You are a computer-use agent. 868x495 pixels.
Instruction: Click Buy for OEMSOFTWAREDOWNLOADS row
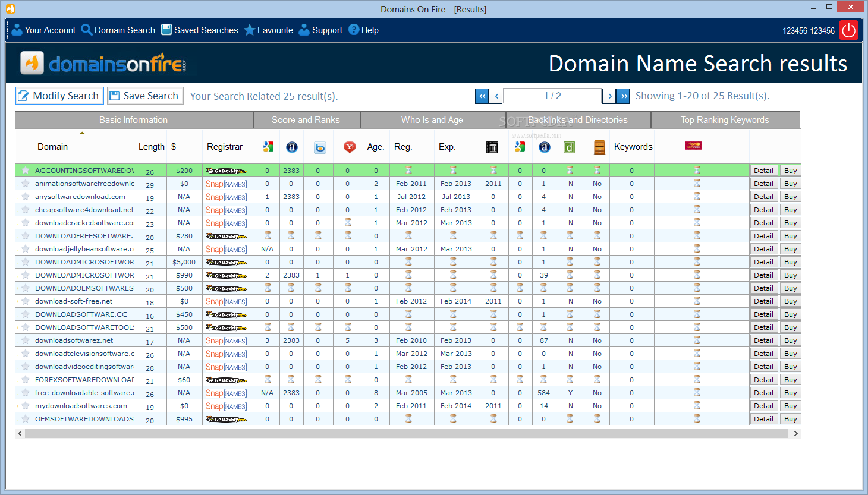[x=790, y=419]
